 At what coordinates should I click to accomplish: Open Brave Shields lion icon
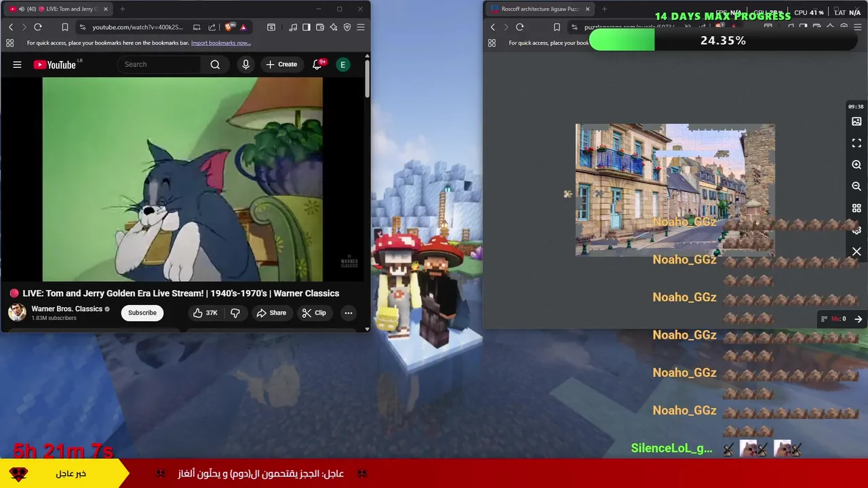(229, 27)
